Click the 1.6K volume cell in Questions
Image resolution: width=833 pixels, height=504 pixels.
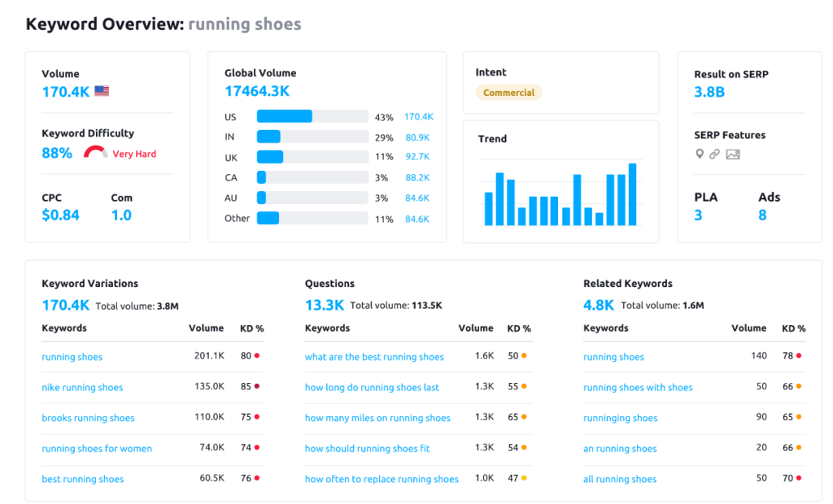[x=485, y=355]
